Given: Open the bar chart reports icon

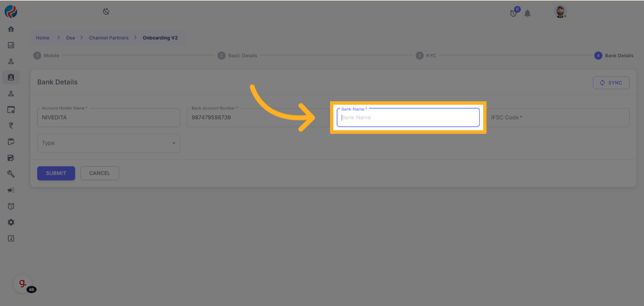Looking at the screenshot, I should tap(11, 45).
